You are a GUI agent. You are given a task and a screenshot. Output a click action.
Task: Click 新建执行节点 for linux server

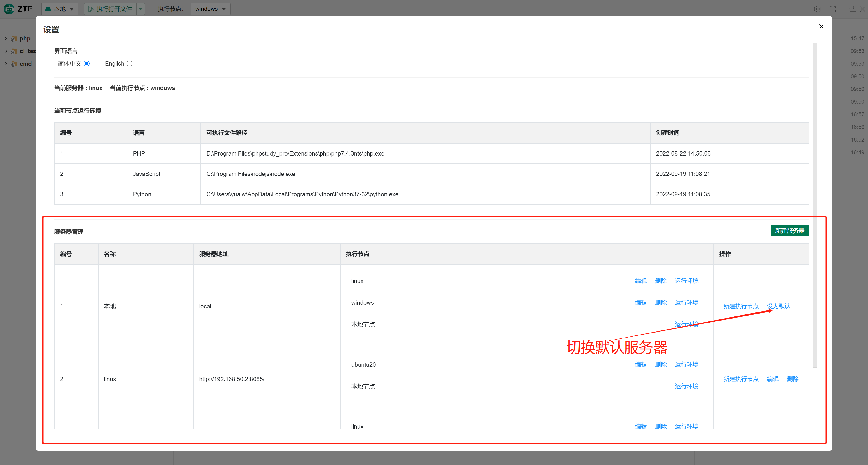coord(741,379)
